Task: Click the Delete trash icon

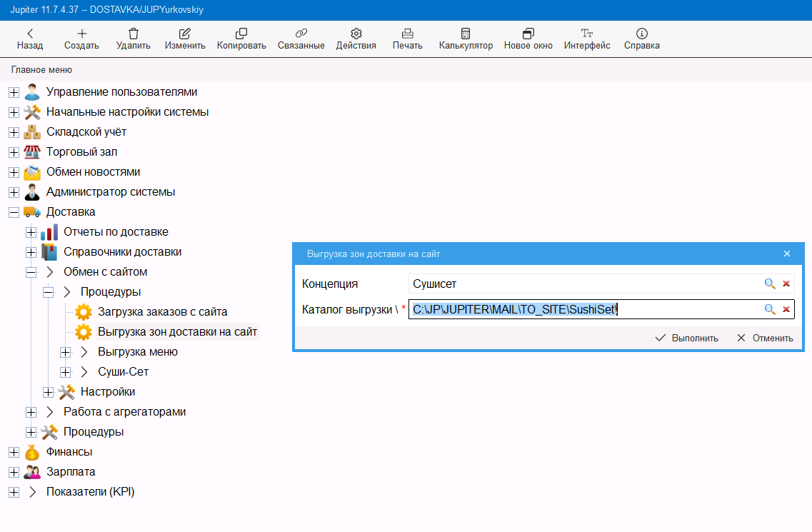Action: 134,34
